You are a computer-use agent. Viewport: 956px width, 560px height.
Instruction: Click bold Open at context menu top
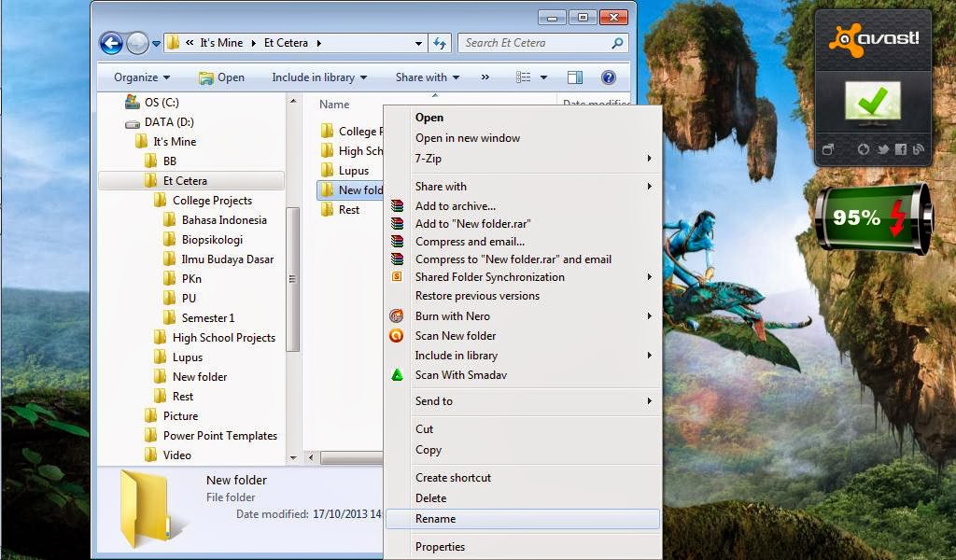tap(429, 118)
